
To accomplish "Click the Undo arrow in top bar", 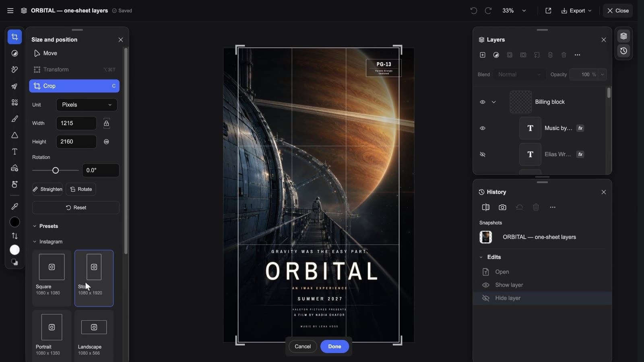I will [473, 10].
